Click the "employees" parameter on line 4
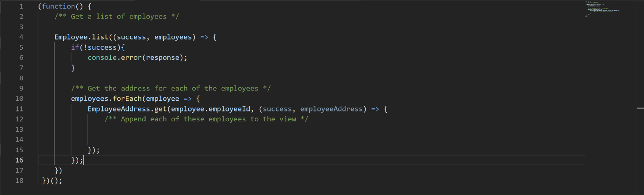Screen dimensions: 644x195 [173, 37]
